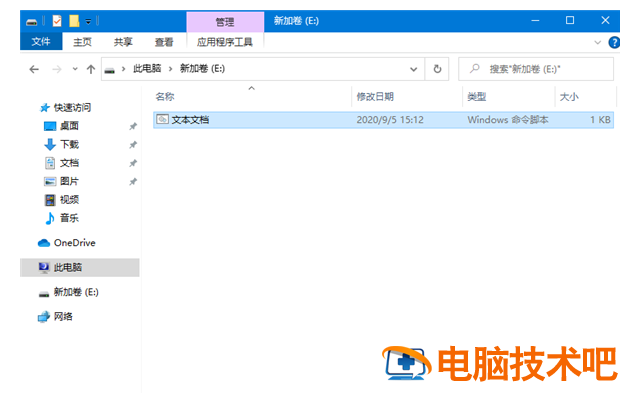Open Help with the question mark icon

click(x=614, y=42)
